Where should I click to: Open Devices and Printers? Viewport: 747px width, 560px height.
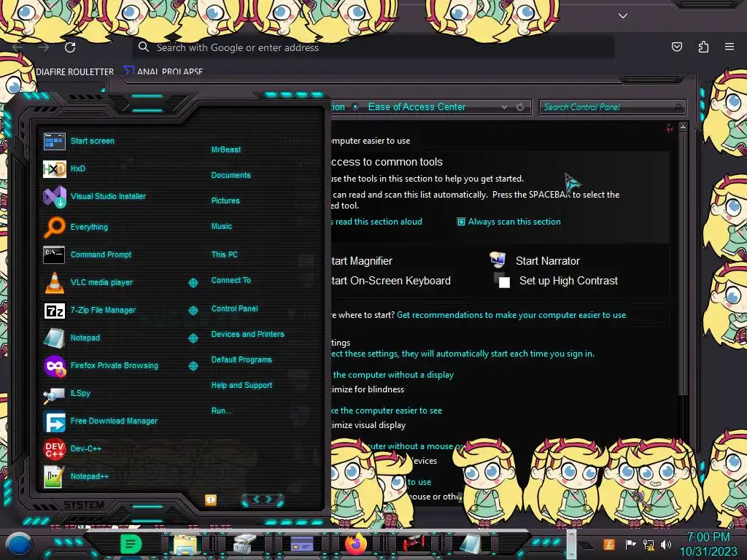click(x=247, y=334)
